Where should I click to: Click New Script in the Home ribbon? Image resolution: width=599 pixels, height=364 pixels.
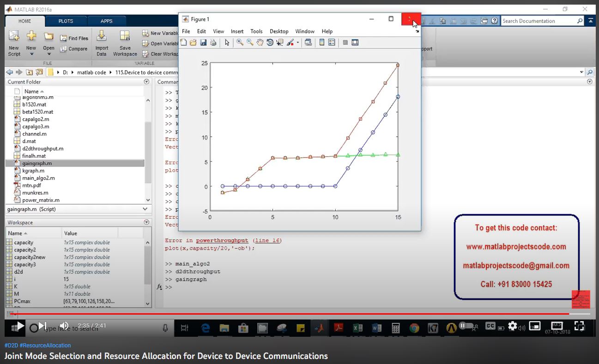(x=14, y=43)
